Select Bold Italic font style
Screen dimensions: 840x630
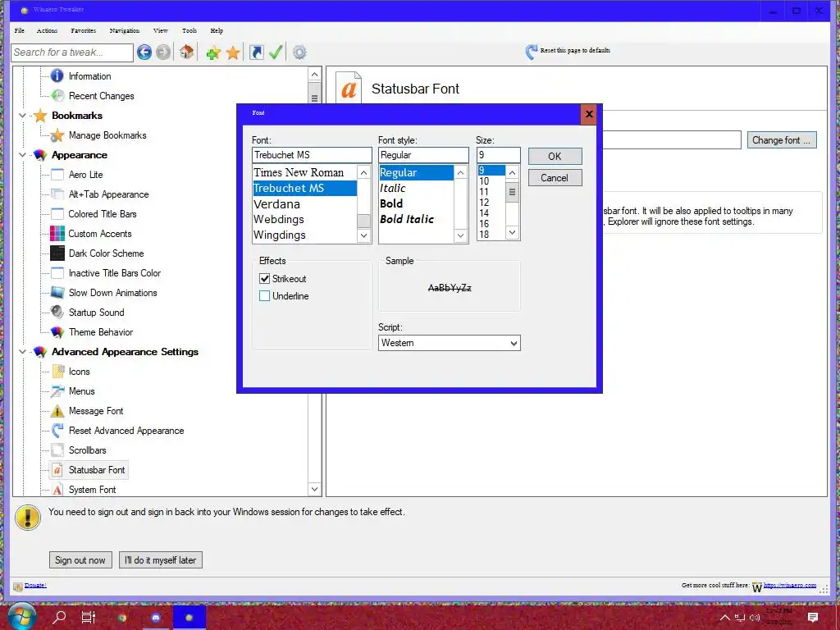(407, 219)
